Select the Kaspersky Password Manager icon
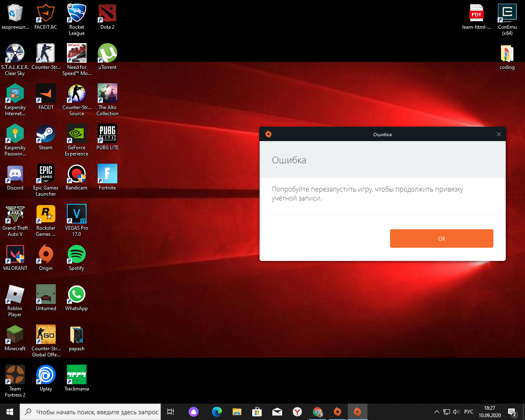The width and height of the screenshot is (525, 420). click(15, 140)
